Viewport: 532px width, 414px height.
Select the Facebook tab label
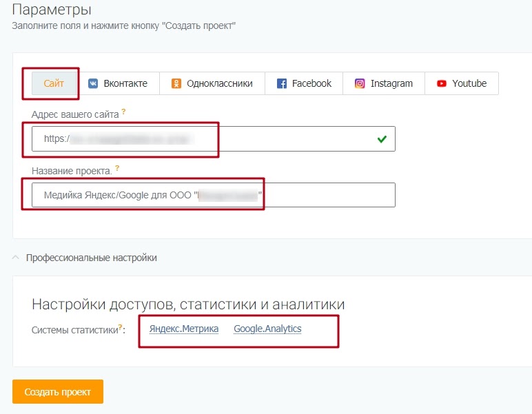pos(311,83)
